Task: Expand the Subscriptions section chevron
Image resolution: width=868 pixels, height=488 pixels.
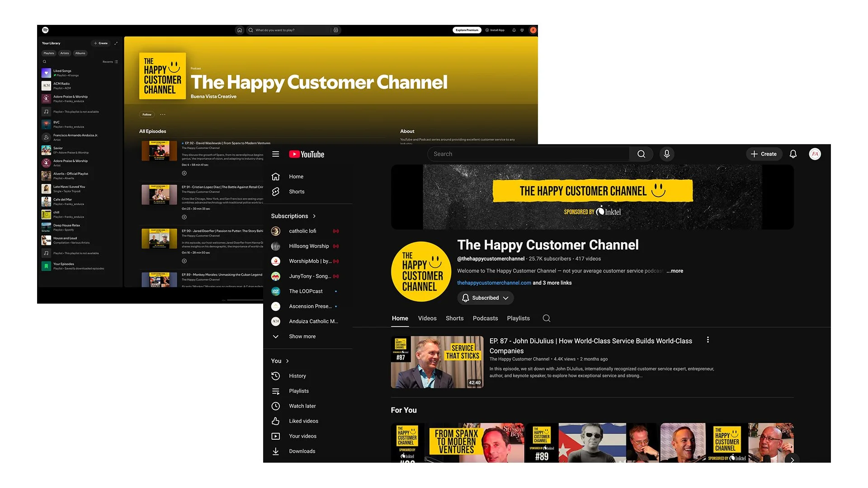Action: pos(314,216)
